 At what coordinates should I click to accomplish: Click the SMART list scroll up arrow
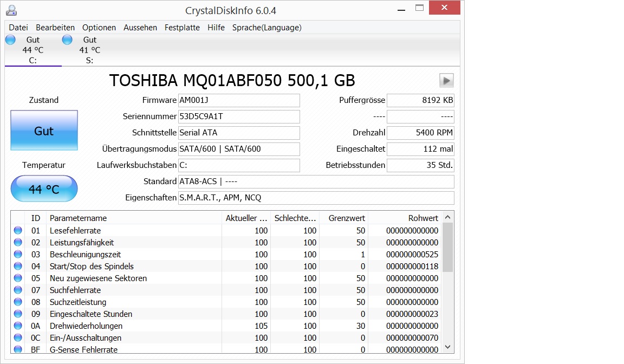[448, 217]
